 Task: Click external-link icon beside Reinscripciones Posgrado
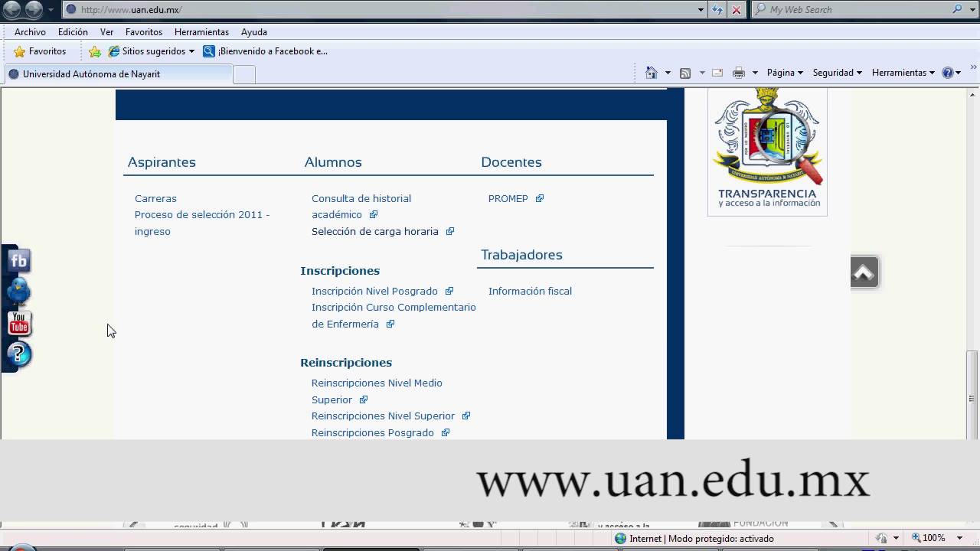pyautogui.click(x=446, y=432)
